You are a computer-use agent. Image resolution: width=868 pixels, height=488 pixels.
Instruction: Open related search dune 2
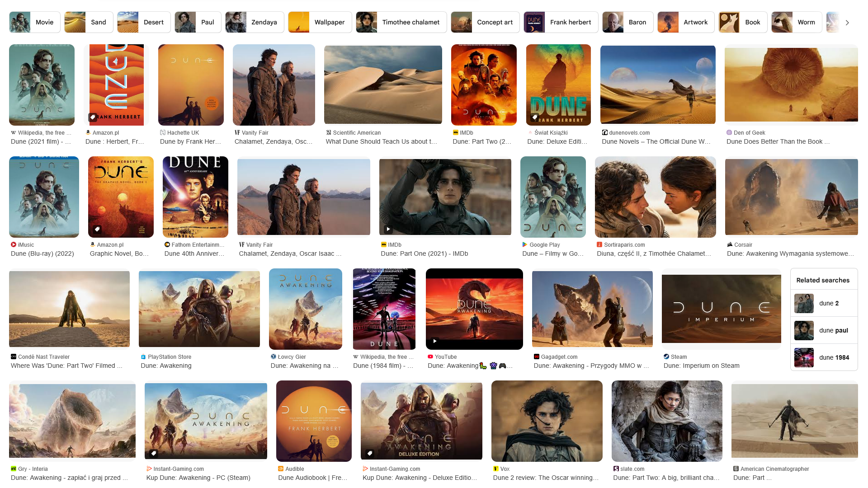pyautogui.click(x=824, y=303)
